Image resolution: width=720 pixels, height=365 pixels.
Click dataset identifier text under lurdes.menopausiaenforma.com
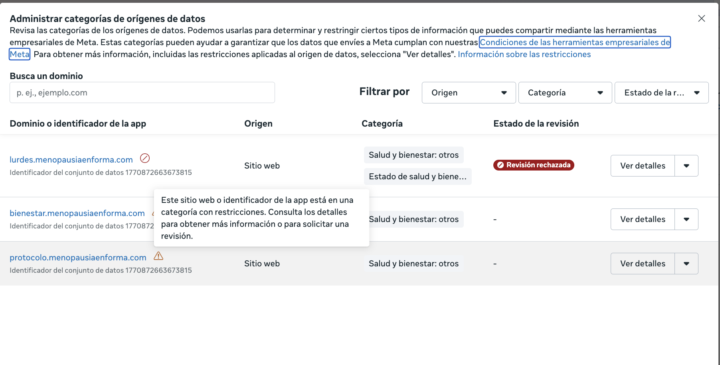coord(101,173)
